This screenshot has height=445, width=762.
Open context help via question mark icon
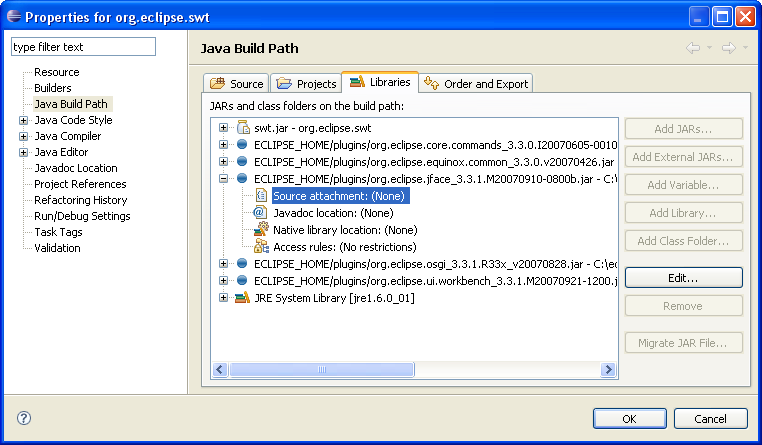point(24,418)
